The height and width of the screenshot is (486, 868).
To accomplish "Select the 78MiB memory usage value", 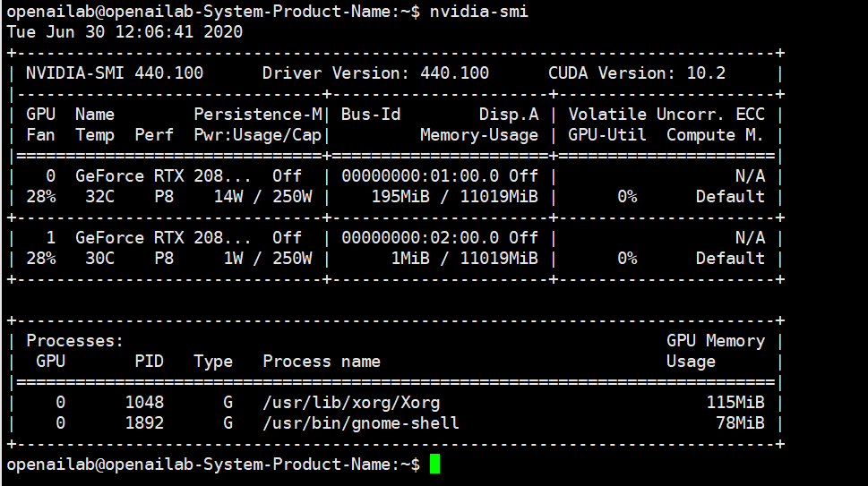I will pos(741,423).
